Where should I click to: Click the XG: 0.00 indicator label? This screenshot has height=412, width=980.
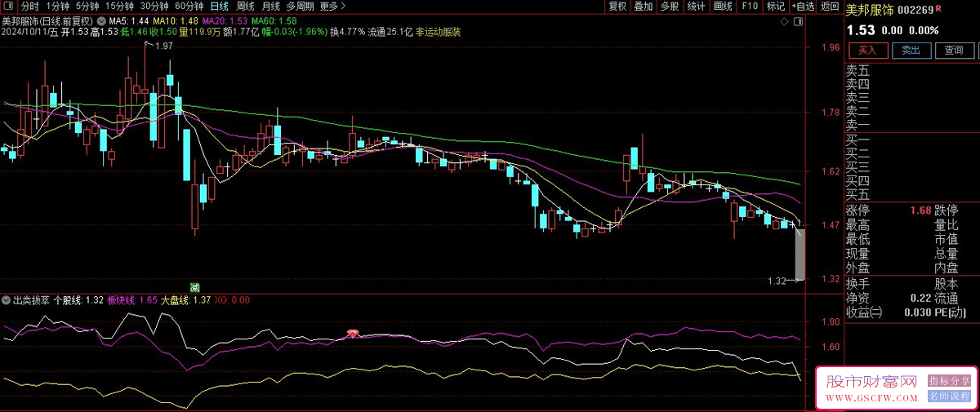pos(232,300)
